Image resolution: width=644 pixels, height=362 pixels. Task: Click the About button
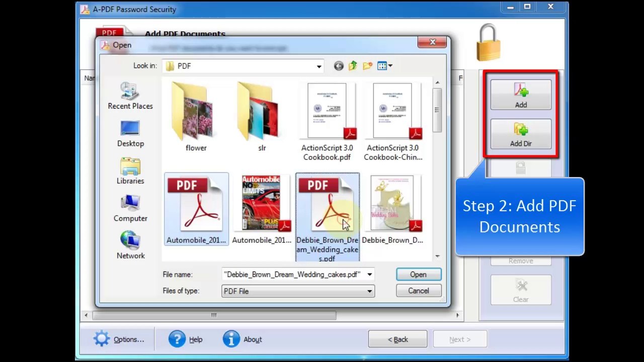(243, 339)
